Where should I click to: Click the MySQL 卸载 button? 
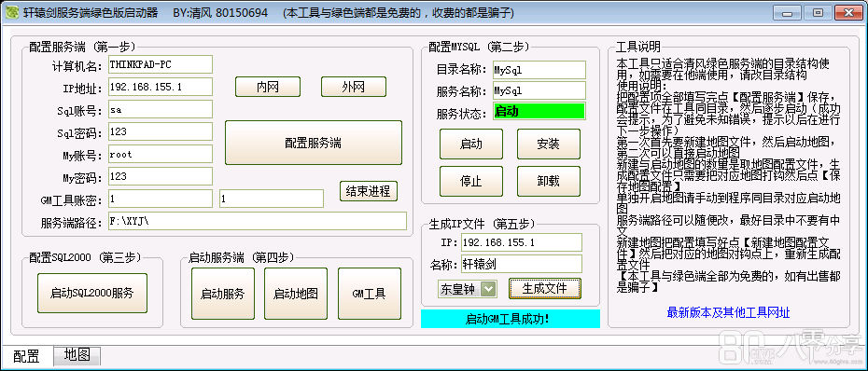[549, 181]
